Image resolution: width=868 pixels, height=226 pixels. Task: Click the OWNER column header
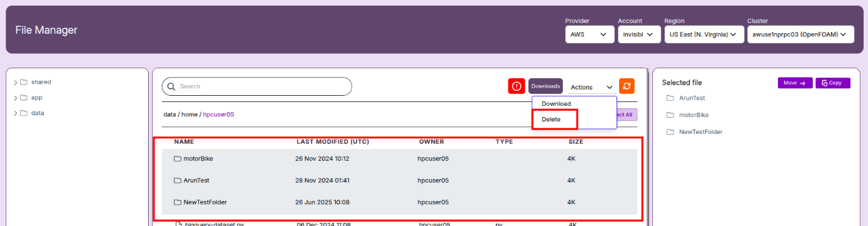[x=431, y=142]
